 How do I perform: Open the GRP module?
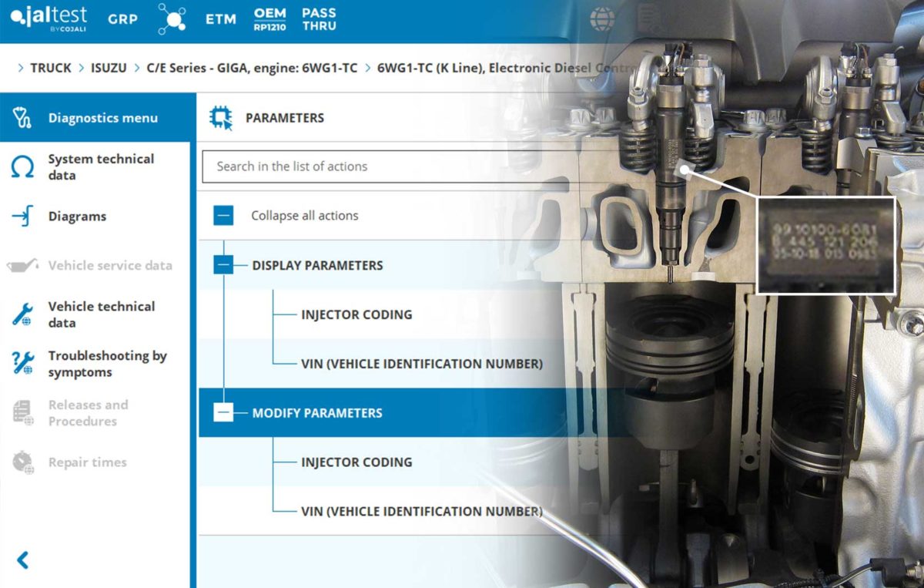[x=122, y=19]
